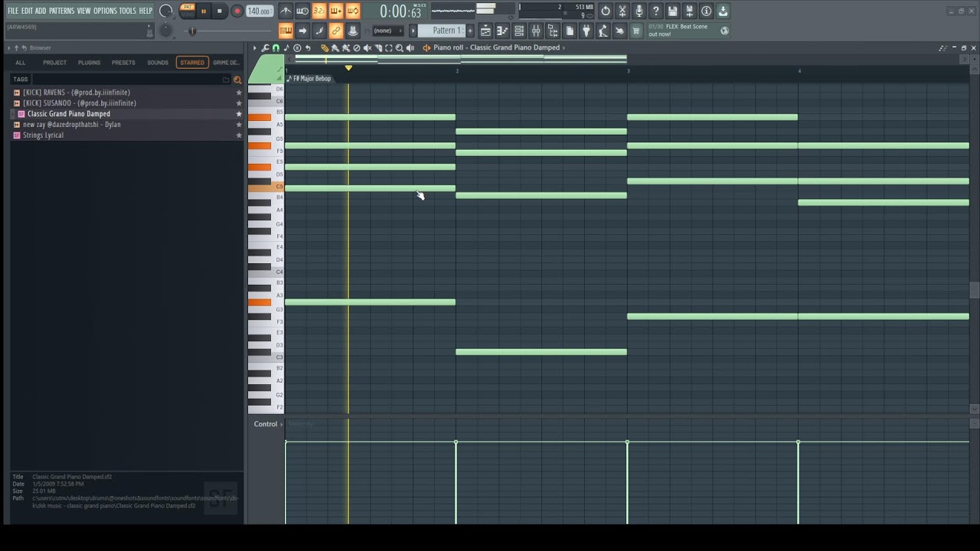980x551 pixels.
Task: Open the FILE menu
Action: point(13,11)
